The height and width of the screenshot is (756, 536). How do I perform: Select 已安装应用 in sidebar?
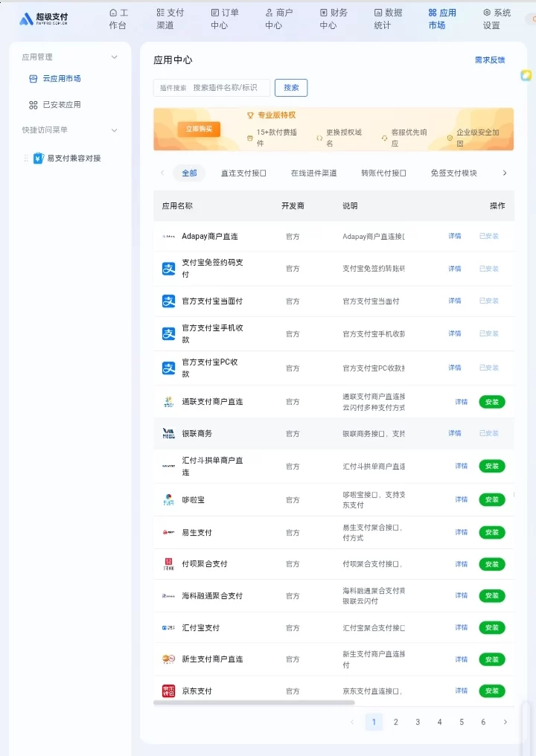click(x=61, y=105)
